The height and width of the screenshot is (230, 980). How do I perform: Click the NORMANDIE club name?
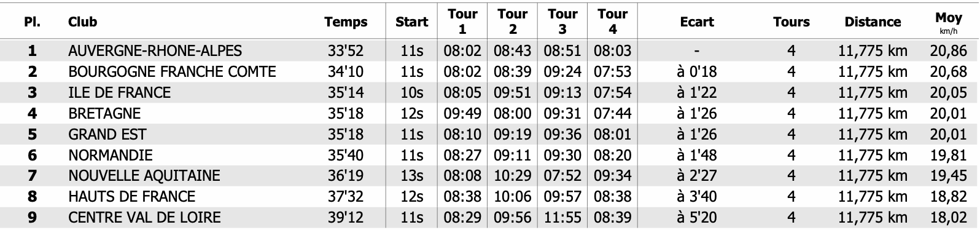tap(111, 156)
